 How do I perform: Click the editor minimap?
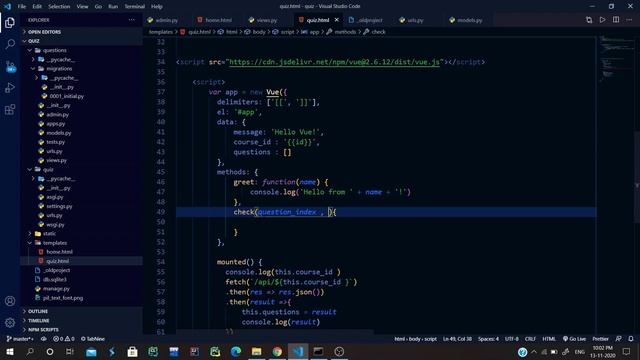pos(616,59)
